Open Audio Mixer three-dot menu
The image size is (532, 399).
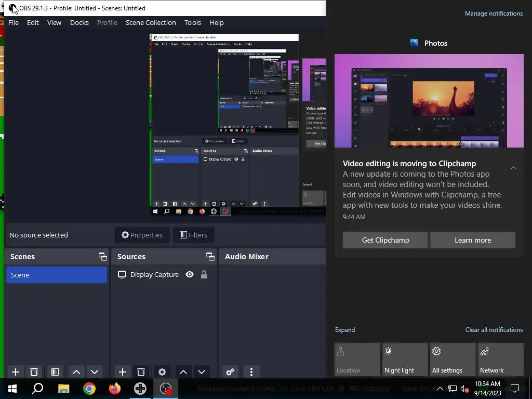tap(251, 372)
